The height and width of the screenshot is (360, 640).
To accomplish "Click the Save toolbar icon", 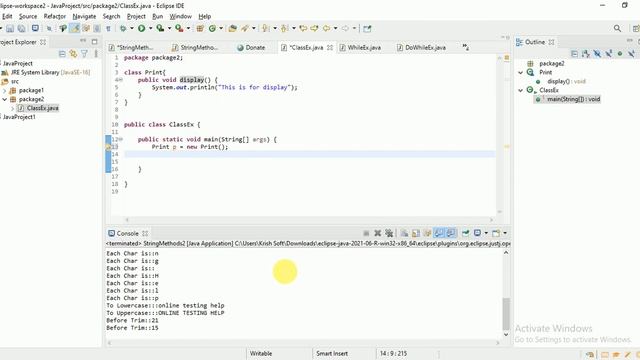I will point(10,29).
